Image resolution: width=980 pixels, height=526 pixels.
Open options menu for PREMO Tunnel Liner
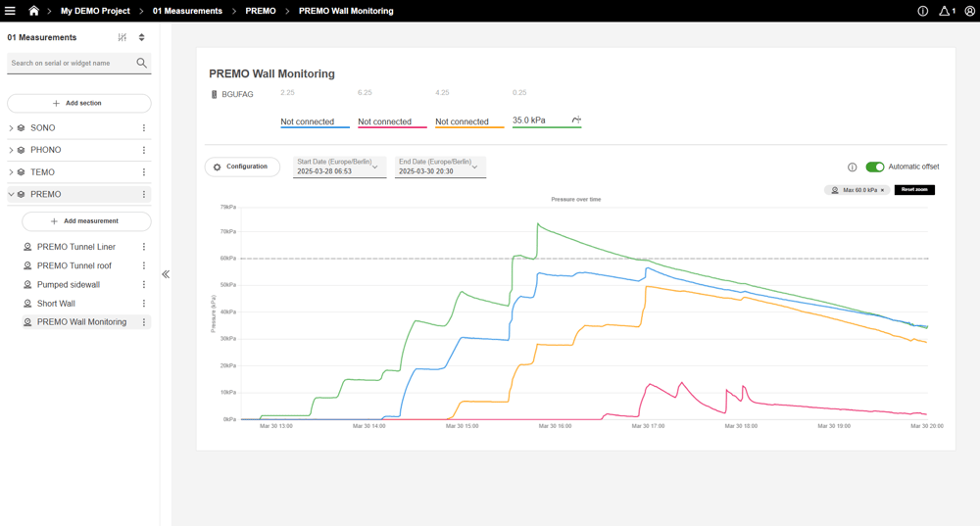coord(144,247)
